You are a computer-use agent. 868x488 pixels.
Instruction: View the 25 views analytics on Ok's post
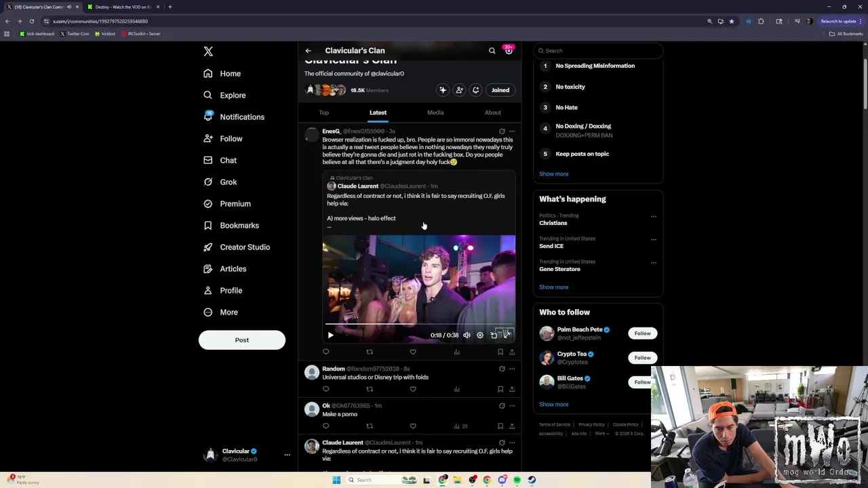(460, 426)
